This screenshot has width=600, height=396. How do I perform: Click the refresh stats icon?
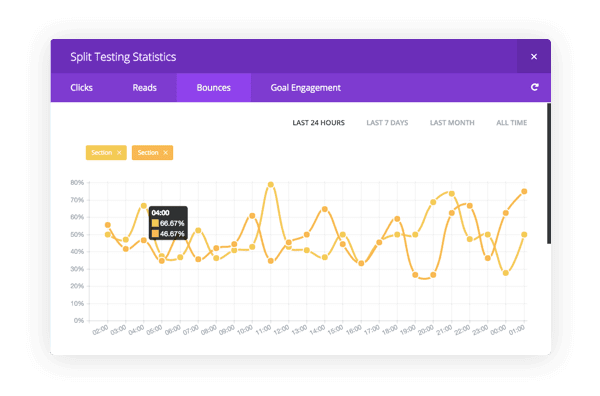click(535, 87)
